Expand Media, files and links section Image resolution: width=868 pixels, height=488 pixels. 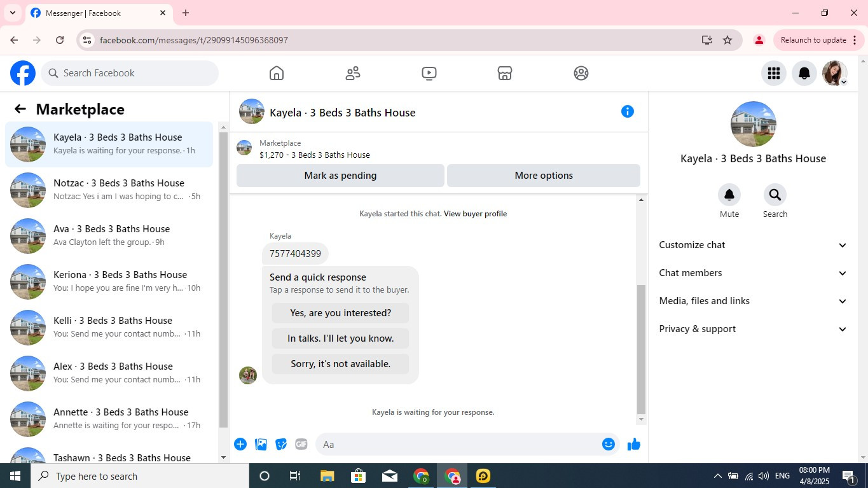pyautogui.click(x=753, y=301)
